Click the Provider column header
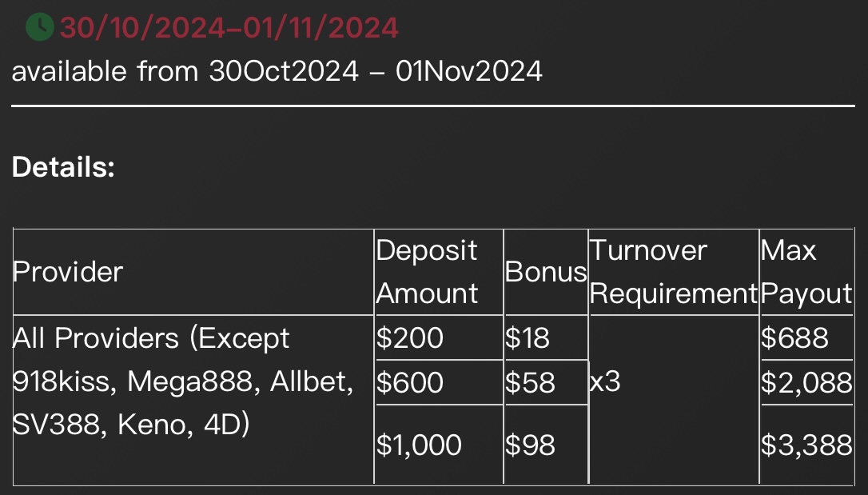868x495 pixels. click(x=68, y=272)
